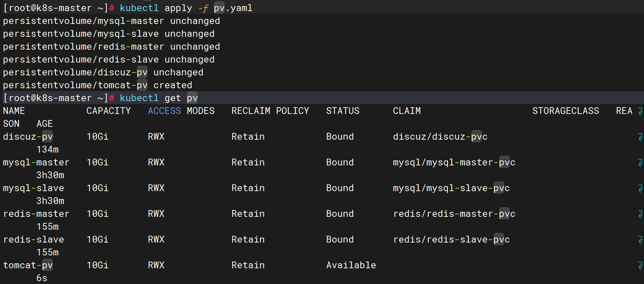Click the 'discuz/discuz-pvc' claim value
644x284 pixels.
point(440,136)
